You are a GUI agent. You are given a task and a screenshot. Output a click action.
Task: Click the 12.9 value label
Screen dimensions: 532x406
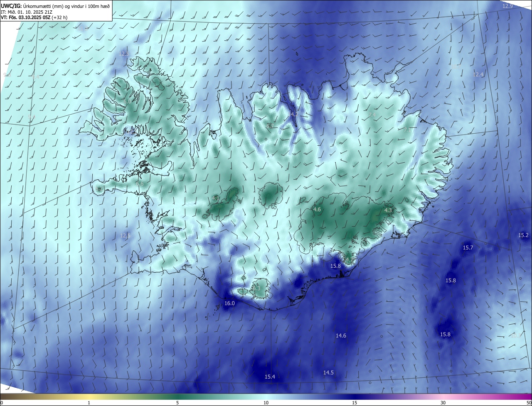click(507, 6)
